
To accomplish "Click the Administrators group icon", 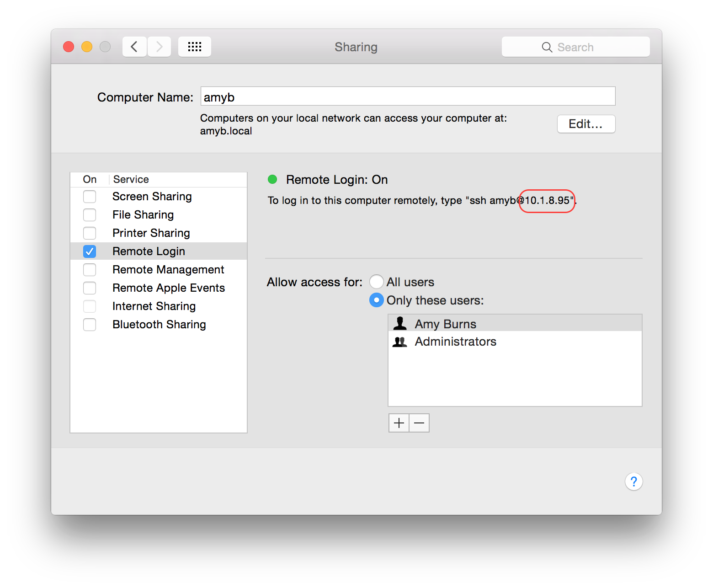I will click(400, 341).
